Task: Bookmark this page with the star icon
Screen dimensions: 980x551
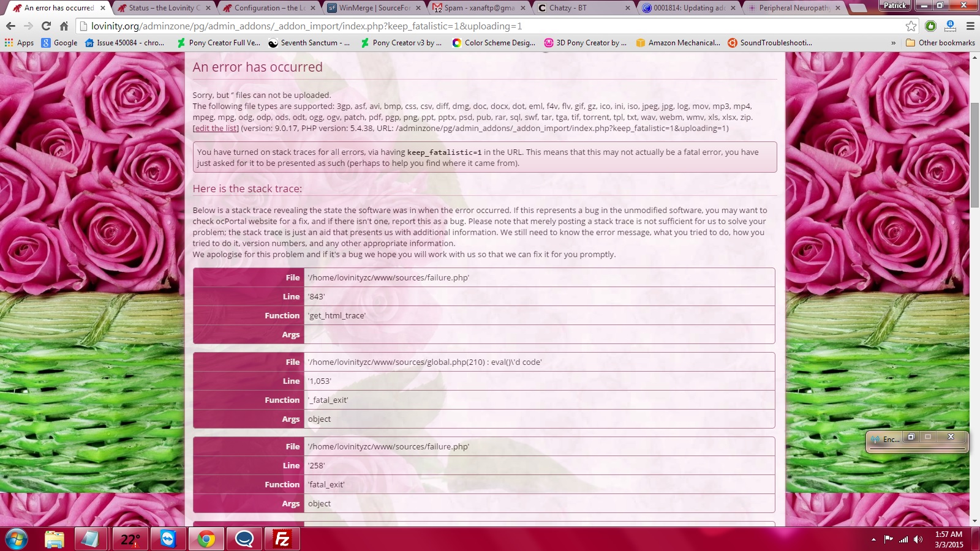Action: (911, 26)
